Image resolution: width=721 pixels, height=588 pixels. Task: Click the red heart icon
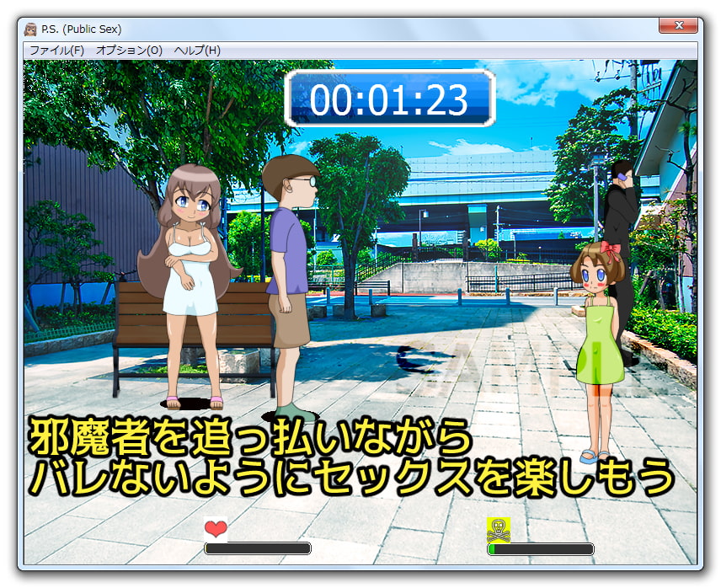click(x=216, y=529)
